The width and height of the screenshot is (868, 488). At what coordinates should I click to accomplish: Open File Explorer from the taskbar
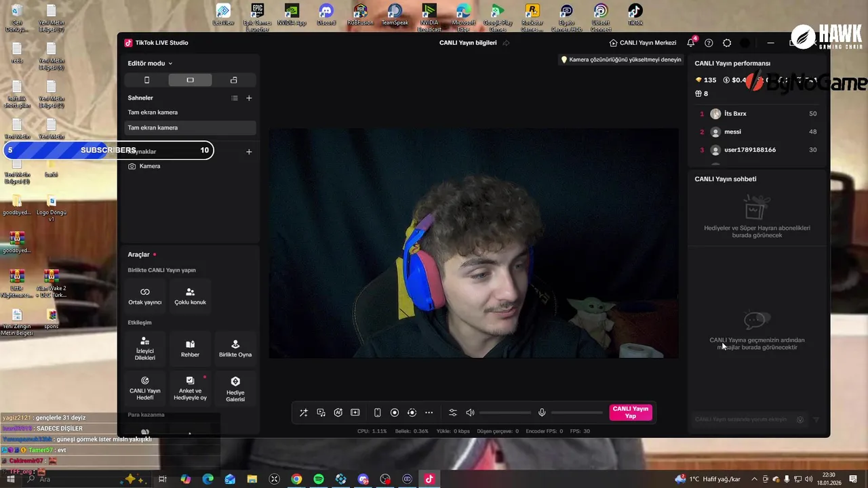pos(252,479)
